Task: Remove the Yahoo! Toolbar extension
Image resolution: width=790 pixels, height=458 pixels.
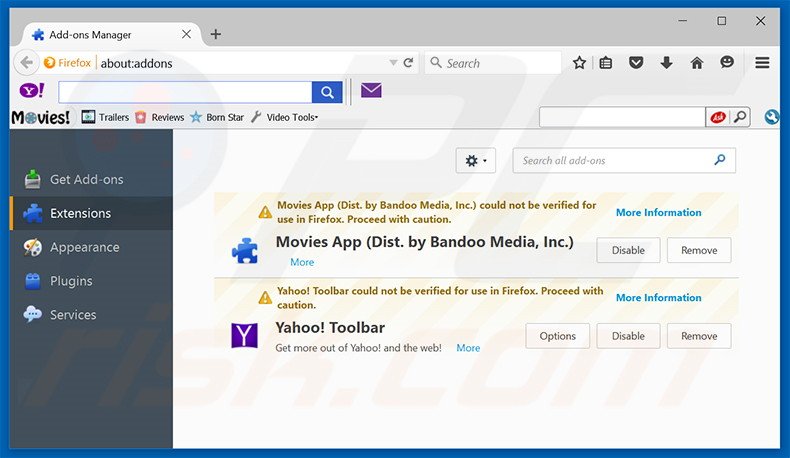Action: 699,336
